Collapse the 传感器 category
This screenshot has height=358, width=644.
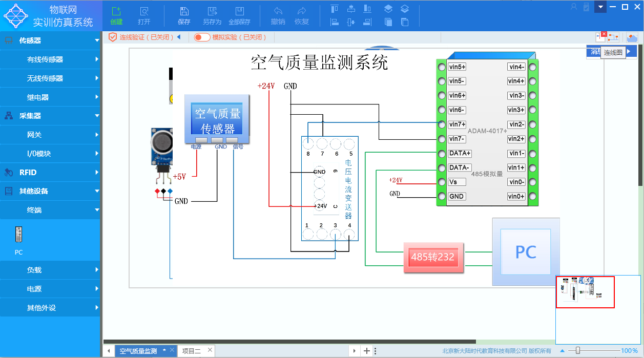tap(97, 40)
